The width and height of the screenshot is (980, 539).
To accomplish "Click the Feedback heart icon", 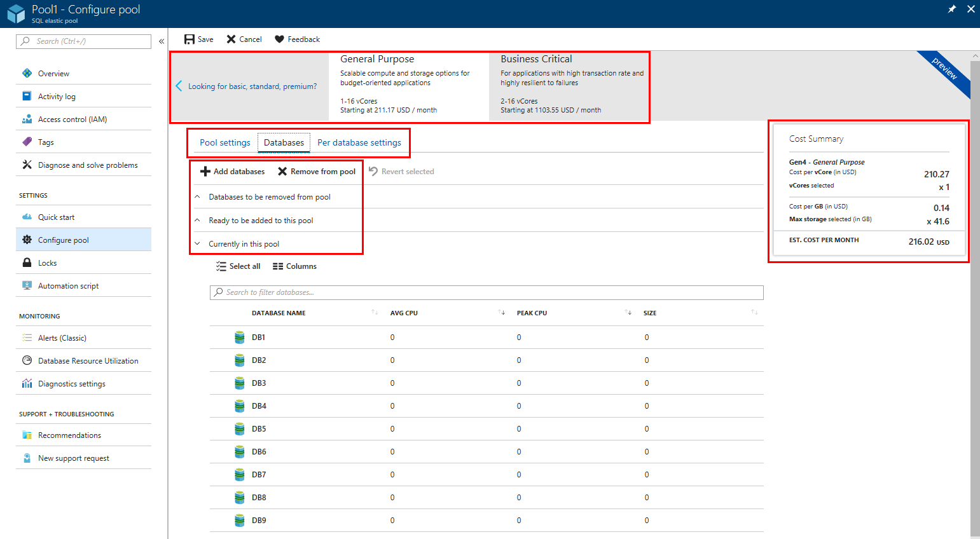I will [x=279, y=39].
